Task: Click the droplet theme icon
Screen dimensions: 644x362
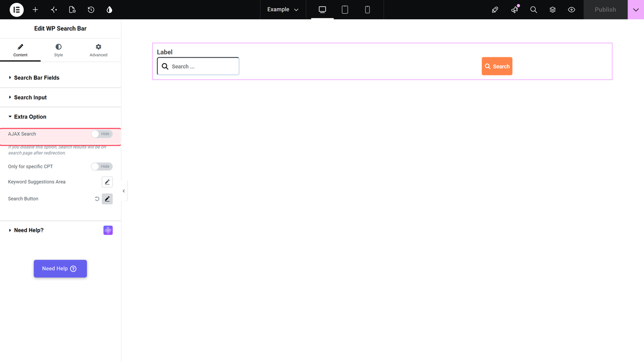Action: click(x=109, y=10)
